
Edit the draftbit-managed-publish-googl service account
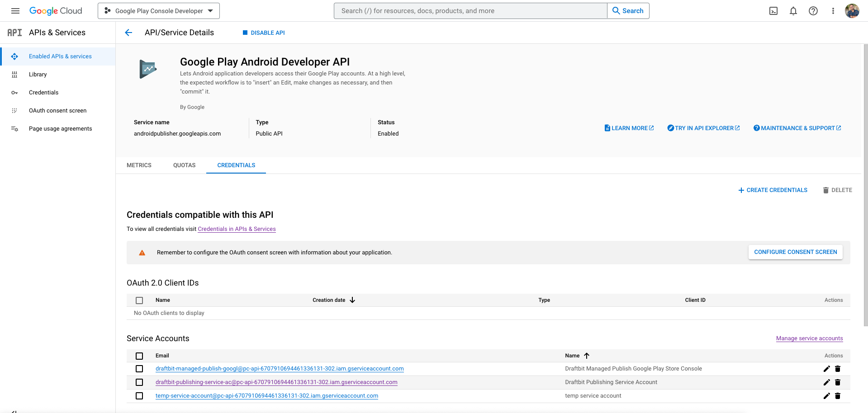point(827,369)
